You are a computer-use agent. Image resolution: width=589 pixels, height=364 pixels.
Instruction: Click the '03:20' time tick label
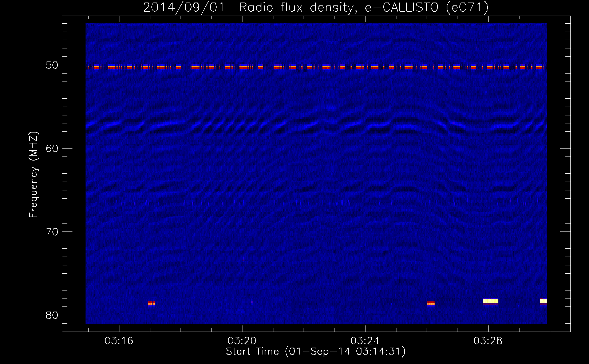(242, 341)
